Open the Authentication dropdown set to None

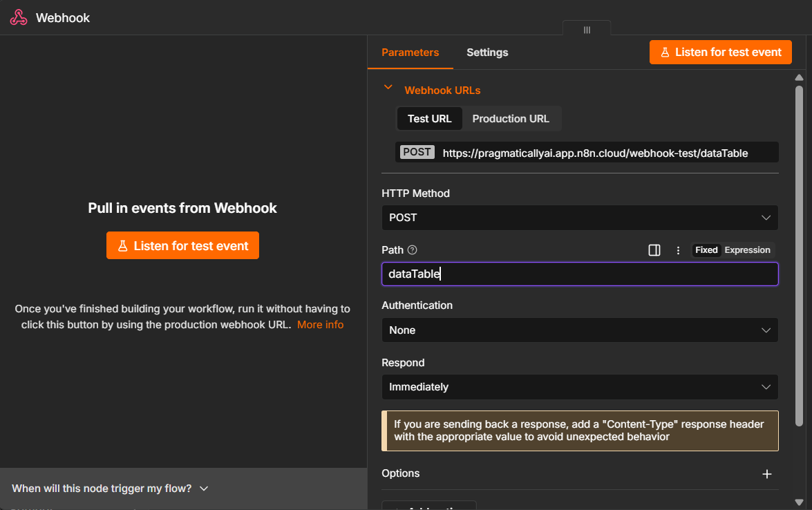(580, 330)
